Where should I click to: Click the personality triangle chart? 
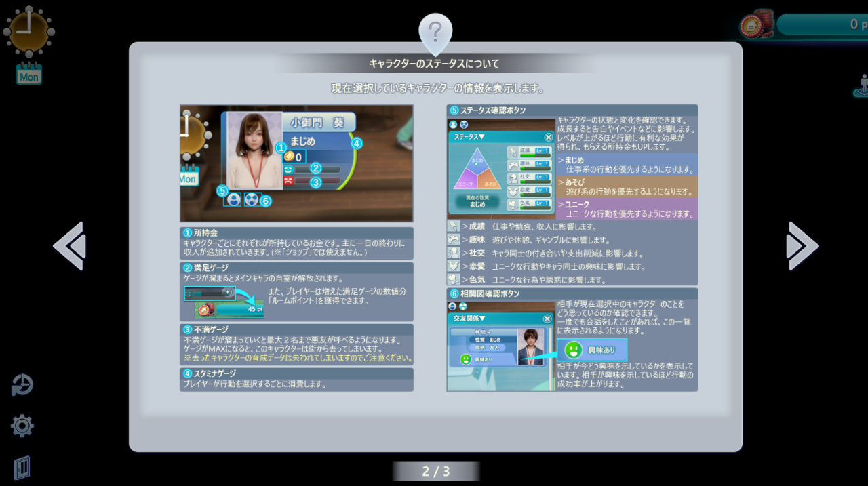pos(477,169)
